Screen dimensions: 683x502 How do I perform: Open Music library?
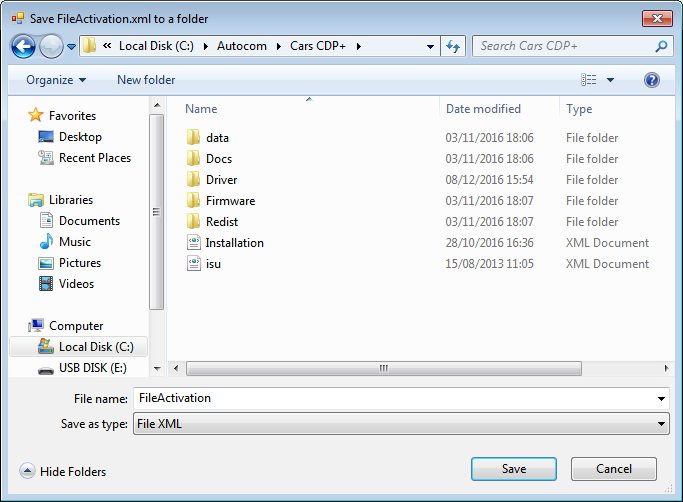(x=75, y=242)
